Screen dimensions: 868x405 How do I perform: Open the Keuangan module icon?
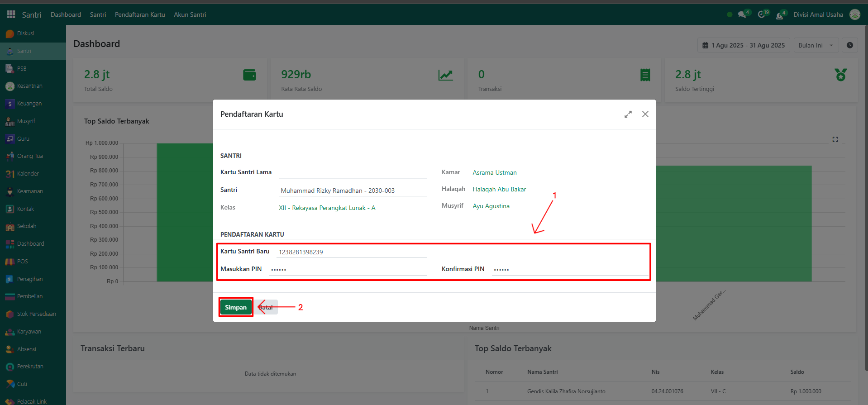10,104
